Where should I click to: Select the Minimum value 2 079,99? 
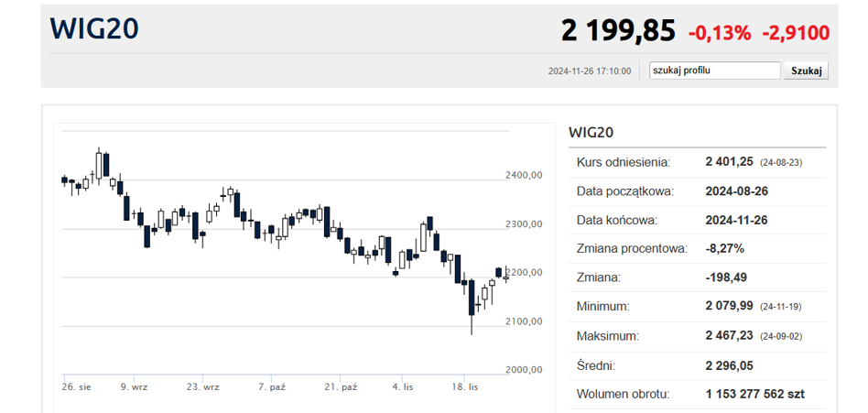tap(729, 307)
